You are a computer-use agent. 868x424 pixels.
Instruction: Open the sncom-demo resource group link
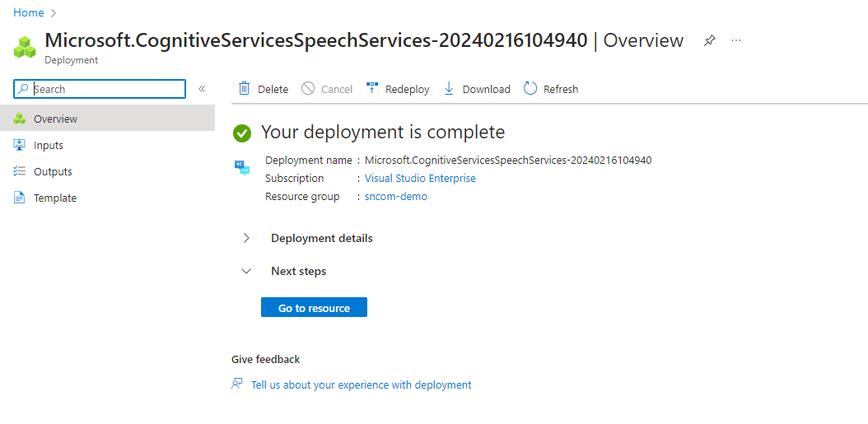point(396,196)
